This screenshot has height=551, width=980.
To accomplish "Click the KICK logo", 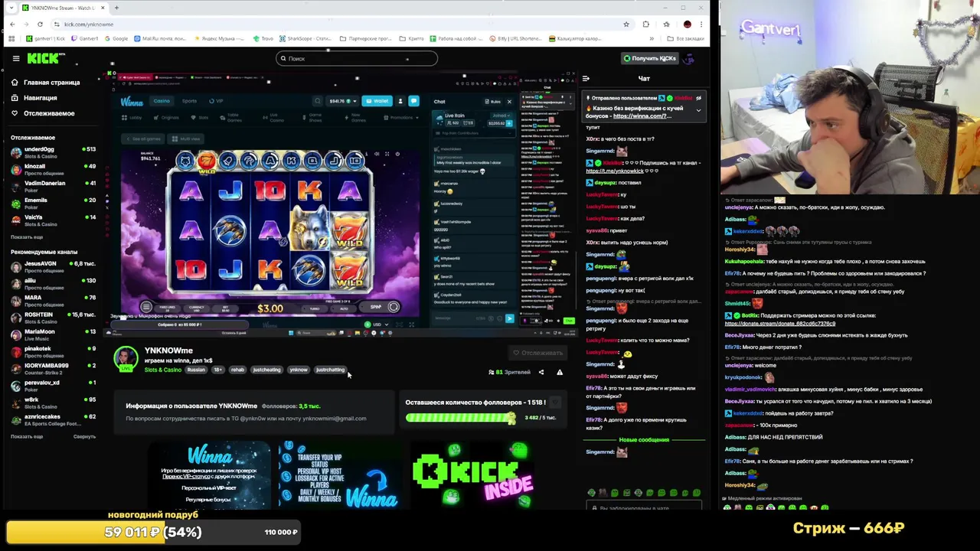I will (44, 58).
